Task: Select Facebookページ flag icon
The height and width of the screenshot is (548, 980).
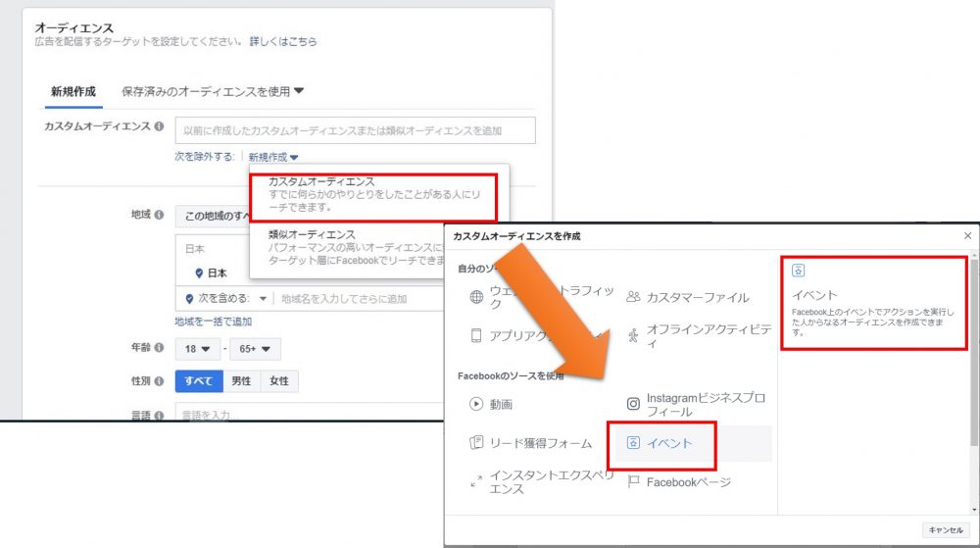Action: coord(633,481)
